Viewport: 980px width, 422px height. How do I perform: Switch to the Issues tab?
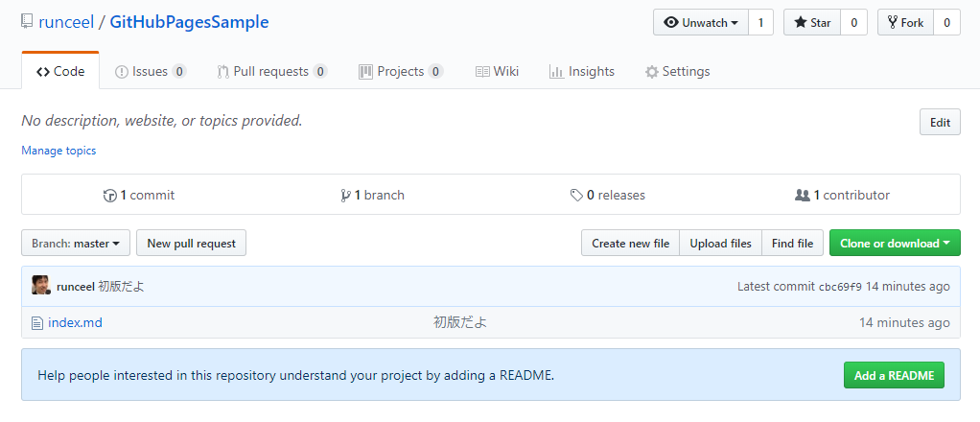pyautogui.click(x=150, y=72)
